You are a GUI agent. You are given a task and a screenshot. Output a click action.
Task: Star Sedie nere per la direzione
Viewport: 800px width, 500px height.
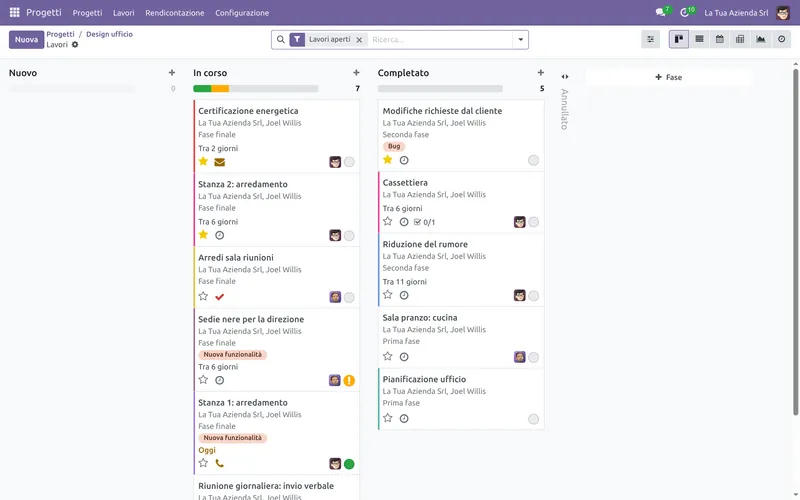[x=203, y=380]
